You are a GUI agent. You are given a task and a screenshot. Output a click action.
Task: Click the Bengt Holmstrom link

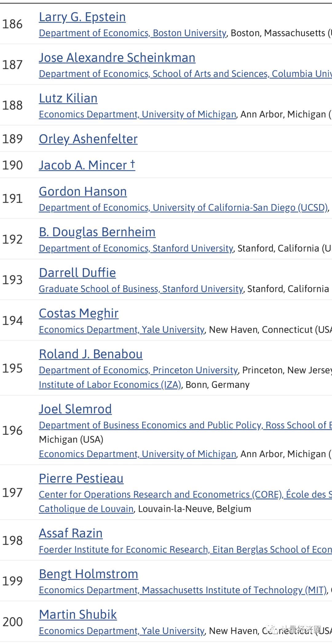point(88,574)
